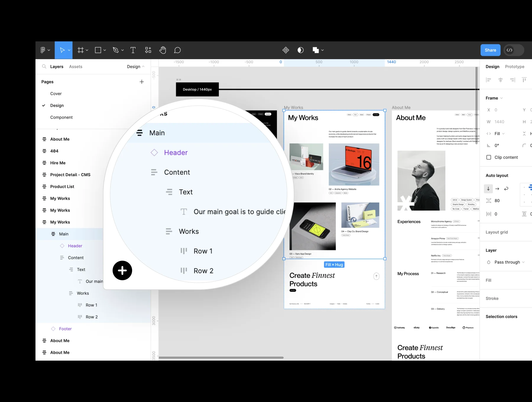The image size is (532, 402).
Task: Add a new page with plus icon
Action: [142, 82]
